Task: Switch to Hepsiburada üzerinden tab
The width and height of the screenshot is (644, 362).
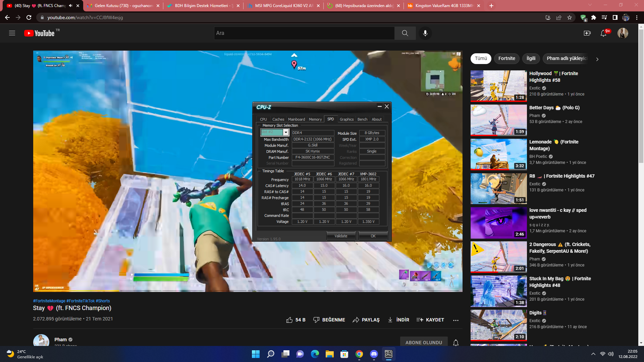Action: [x=363, y=6]
